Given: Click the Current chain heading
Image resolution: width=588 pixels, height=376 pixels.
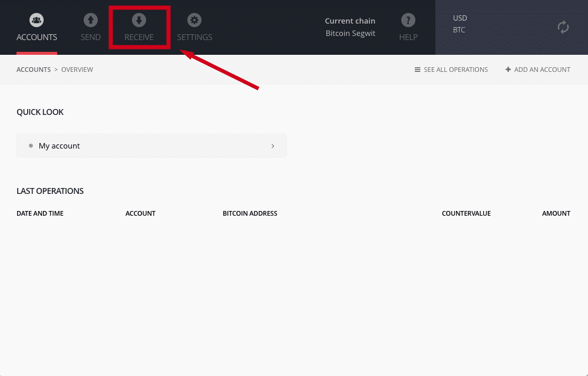Looking at the screenshot, I should pyautogui.click(x=350, y=21).
